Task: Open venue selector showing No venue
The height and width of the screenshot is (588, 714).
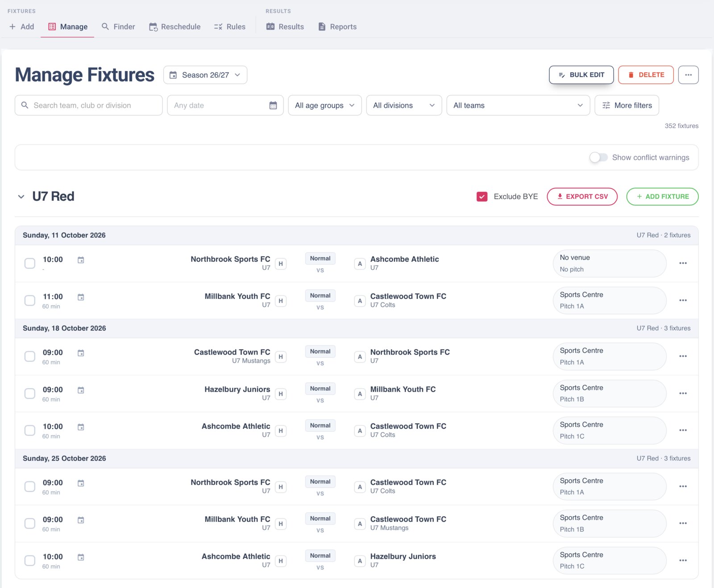Action: coord(610,263)
